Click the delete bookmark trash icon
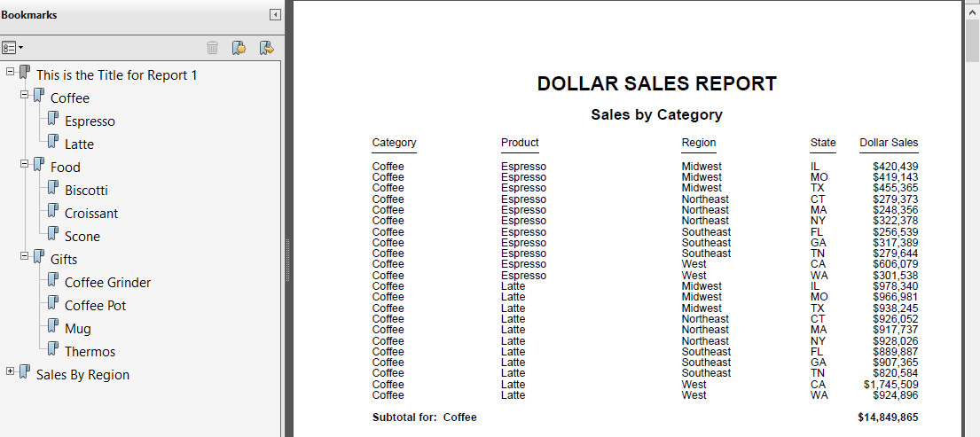Screen dimensions: 980x437 click(213, 48)
